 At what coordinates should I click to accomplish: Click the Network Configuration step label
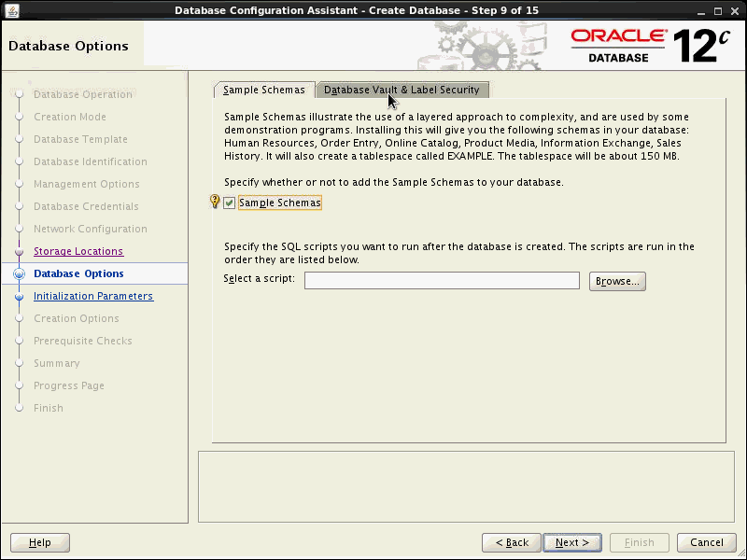tap(91, 229)
